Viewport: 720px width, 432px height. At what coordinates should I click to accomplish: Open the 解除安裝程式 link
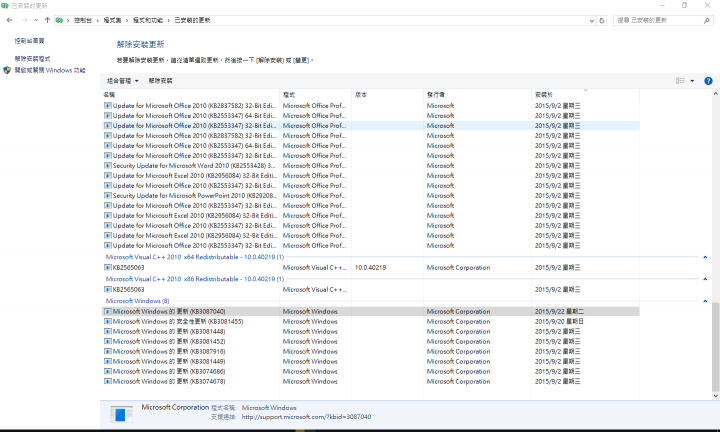coord(33,59)
